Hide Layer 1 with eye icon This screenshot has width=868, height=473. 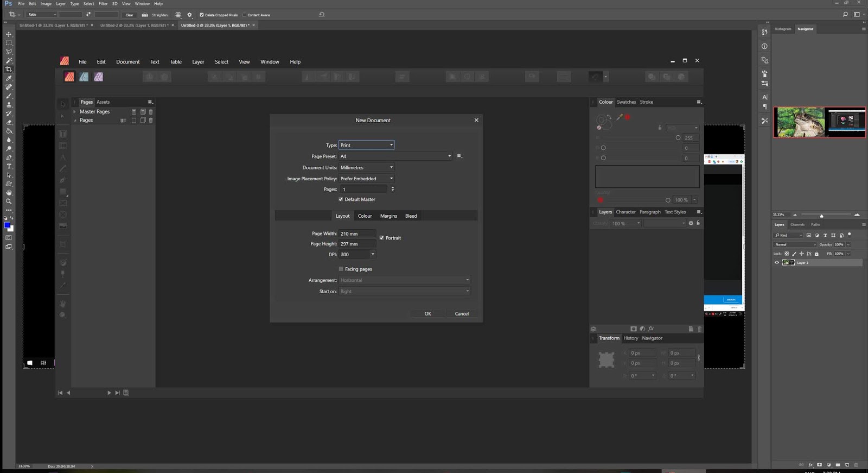click(x=776, y=263)
